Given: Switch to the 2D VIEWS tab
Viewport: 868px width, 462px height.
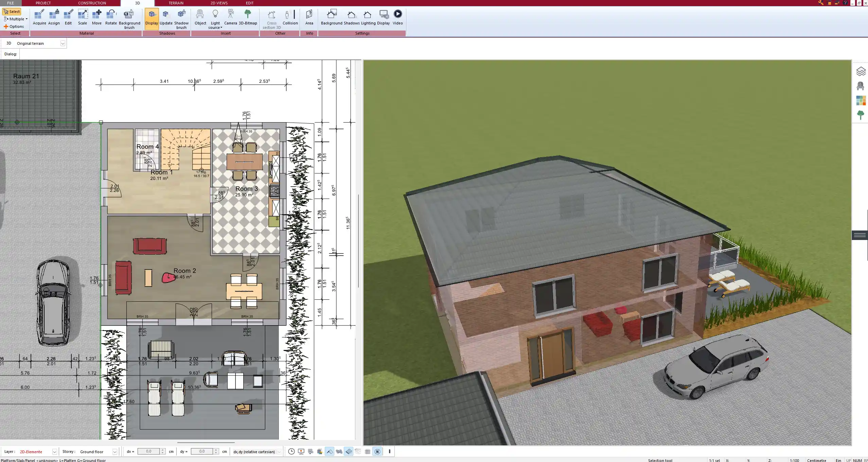Looking at the screenshot, I should click(x=219, y=3).
